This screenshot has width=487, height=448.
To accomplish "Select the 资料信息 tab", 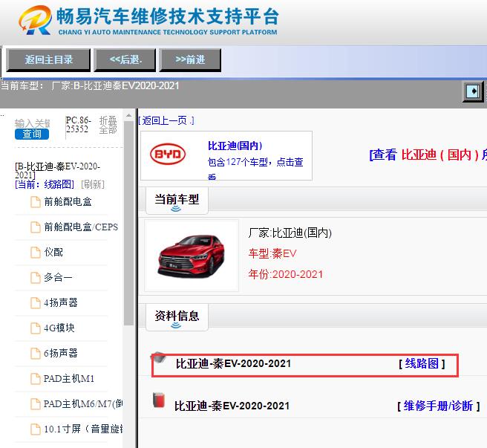I will 177,317.
